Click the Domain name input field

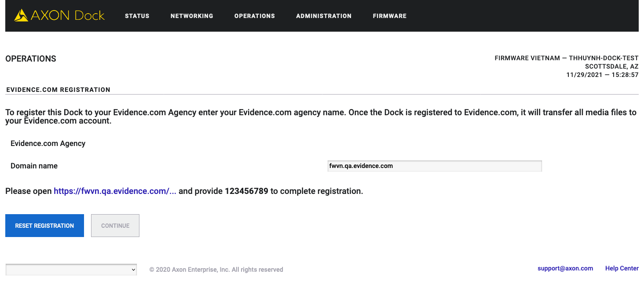pyautogui.click(x=434, y=166)
